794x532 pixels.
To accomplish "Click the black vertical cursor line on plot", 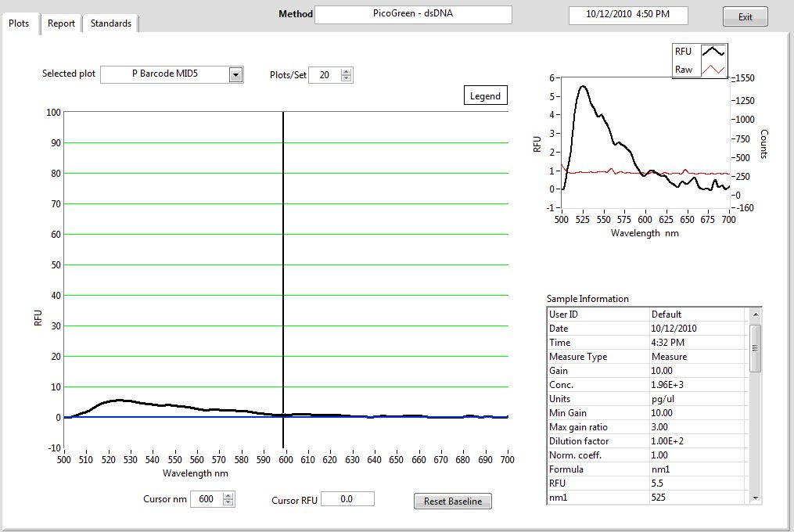I will pos(283,279).
